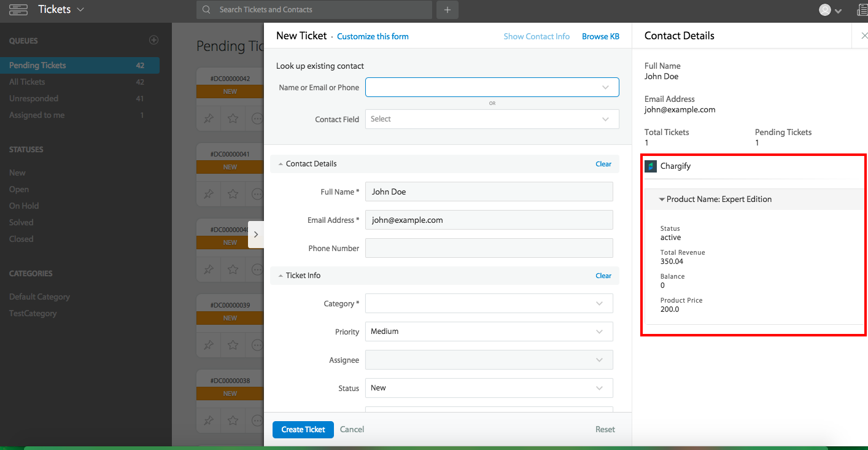Image resolution: width=868 pixels, height=450 pixels.
Task: Clear the Ticket Info section fields
Action: [x=603, y=276]
